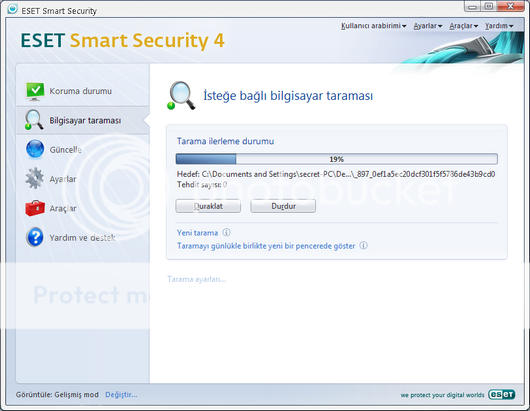Open the Ayarlar sidebar section
The height and width of the screenshot is (411, 530).
(x=83, y=179)
